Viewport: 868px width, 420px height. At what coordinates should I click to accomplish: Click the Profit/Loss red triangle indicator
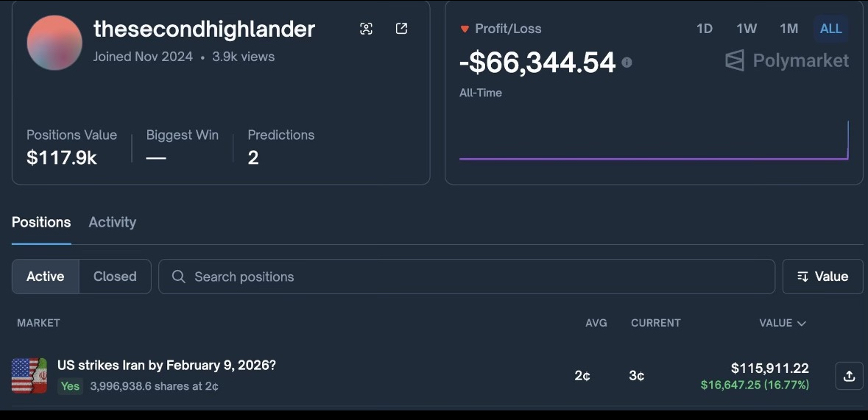point(465,29)
